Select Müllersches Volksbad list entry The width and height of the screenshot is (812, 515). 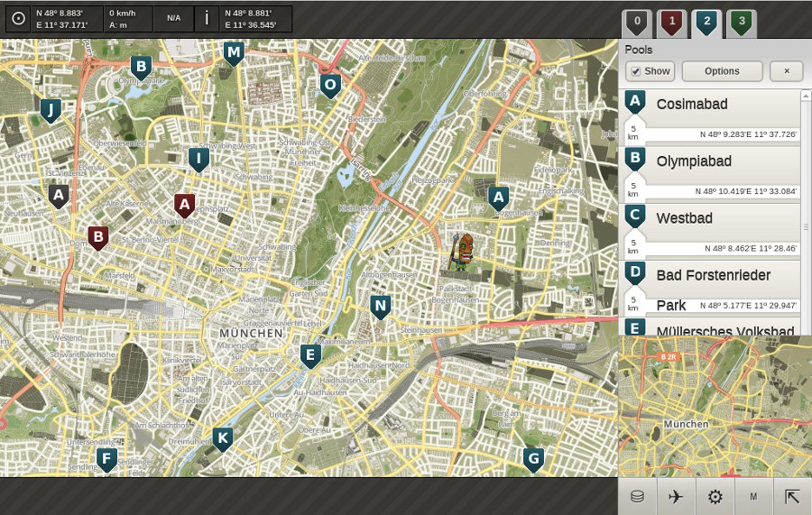(x=710, y=326)
